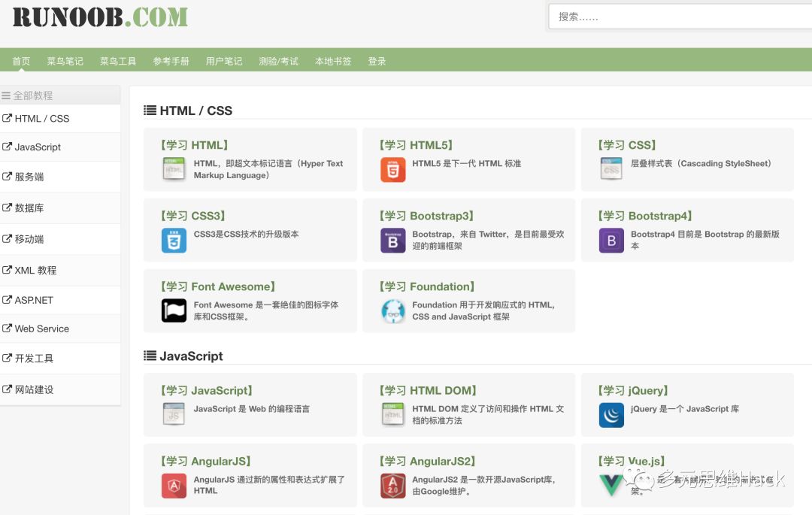Click the green Vue.js logo icon
812x515 pixels.
coord(611,485)
